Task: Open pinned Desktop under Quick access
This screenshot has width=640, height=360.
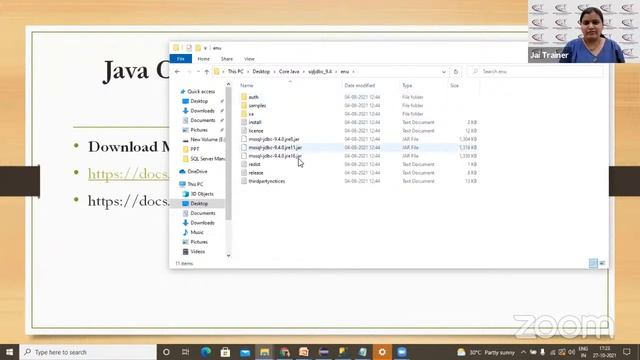Action: coord(199,101)
